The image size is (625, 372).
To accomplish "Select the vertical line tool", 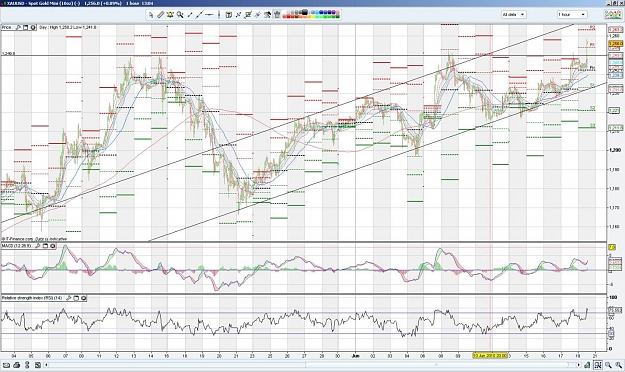I will pos(219,15).
